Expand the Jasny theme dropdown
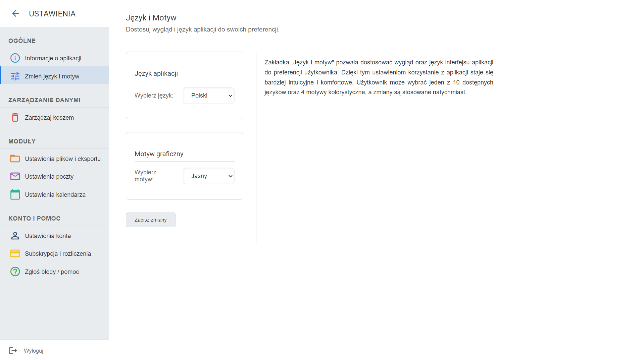 click(208, 176)
